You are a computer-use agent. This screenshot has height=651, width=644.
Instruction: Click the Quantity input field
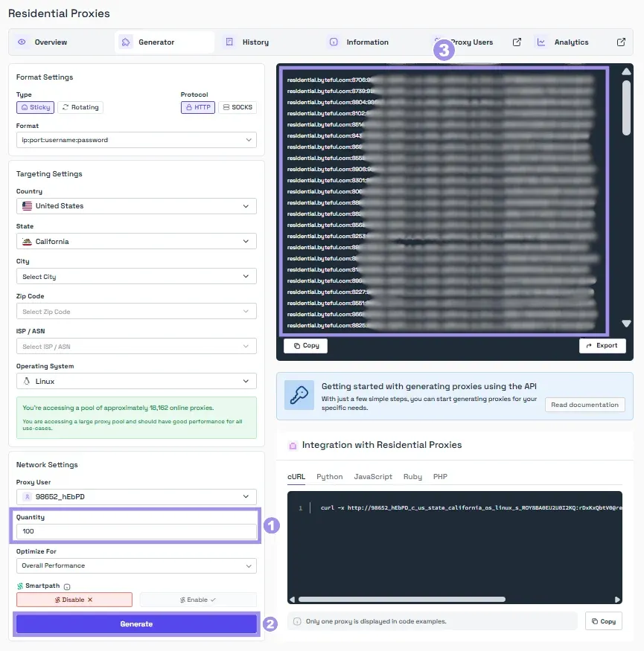click(136, 531)
